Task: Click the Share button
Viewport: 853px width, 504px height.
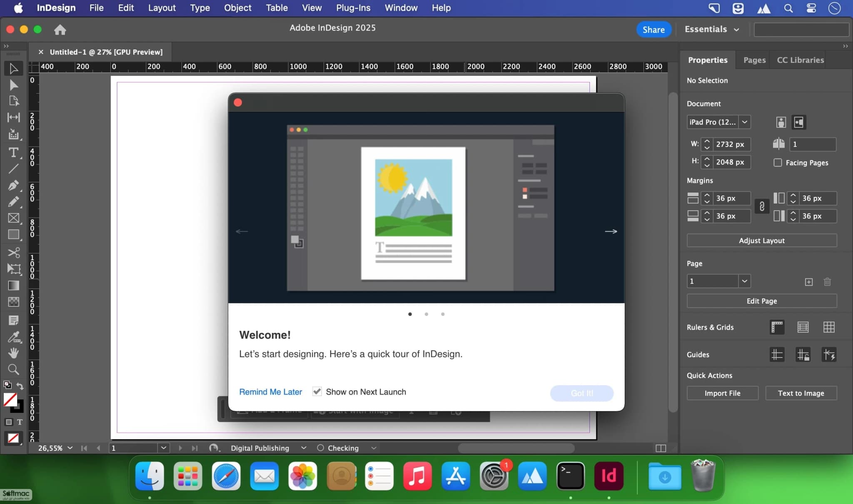Action: pyautogui.click(x=653, y=30)
